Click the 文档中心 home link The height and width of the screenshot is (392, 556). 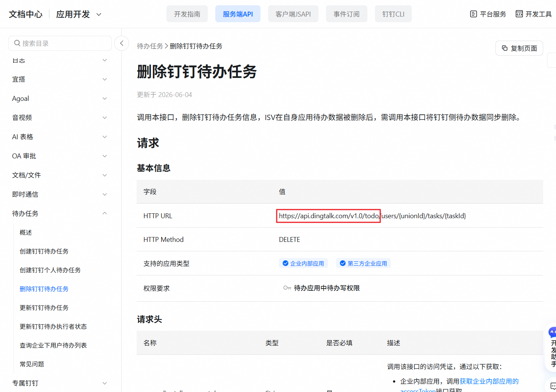click(x=26, y=14)
